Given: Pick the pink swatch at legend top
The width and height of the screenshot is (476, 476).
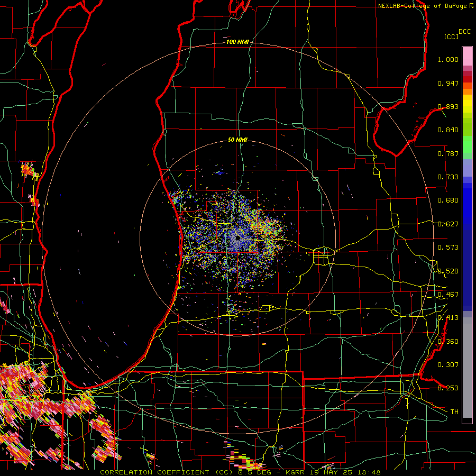Looking at the screenshot, I should 467,57.
